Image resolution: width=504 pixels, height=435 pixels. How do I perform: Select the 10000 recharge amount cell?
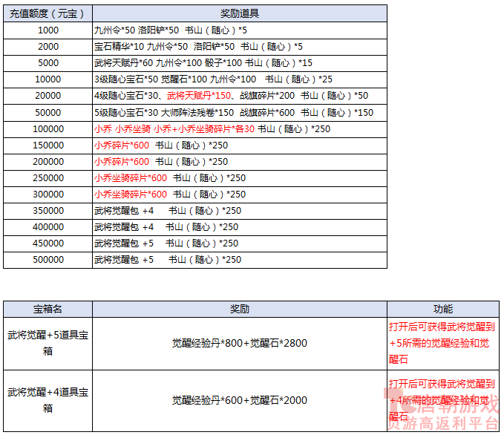coord(48,79)
